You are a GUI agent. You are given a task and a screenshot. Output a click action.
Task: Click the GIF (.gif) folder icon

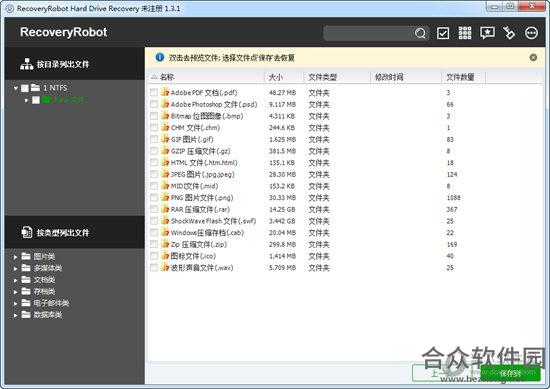tap(165, 139)
